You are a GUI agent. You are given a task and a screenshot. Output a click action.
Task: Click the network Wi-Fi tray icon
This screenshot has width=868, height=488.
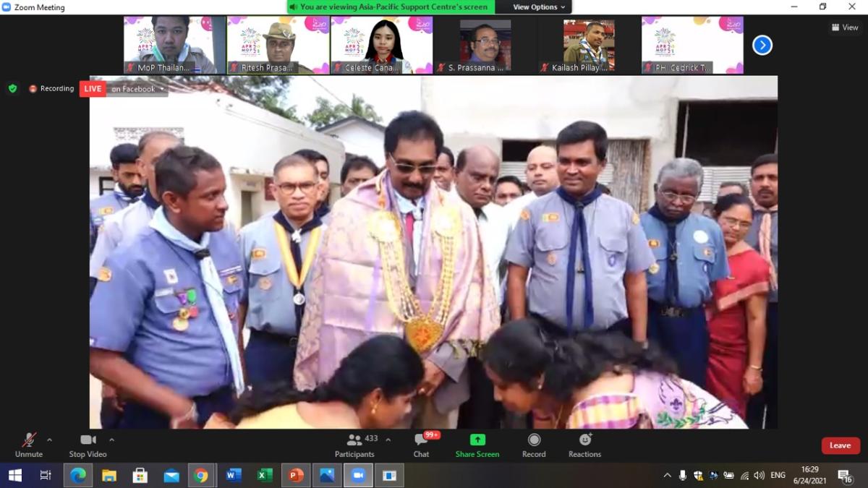[745, 476]
